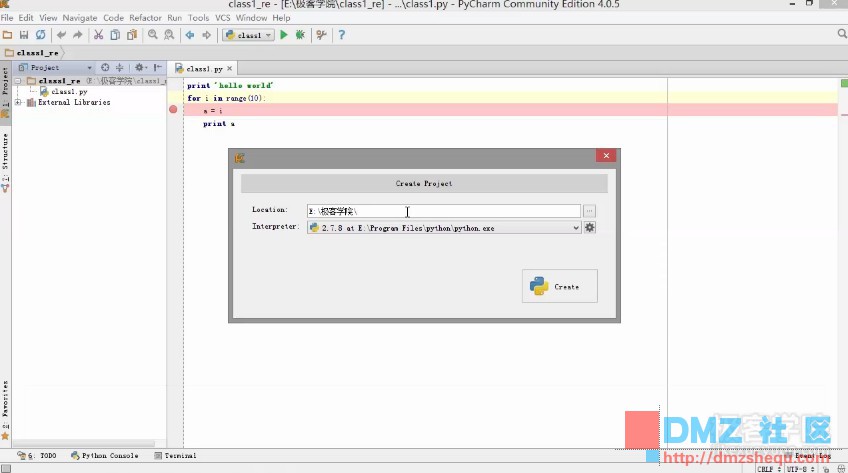The height and width of the screenshot is (473, 848).
Task: Click the Copy toolbar icon
Action: (x=115, y=35)
